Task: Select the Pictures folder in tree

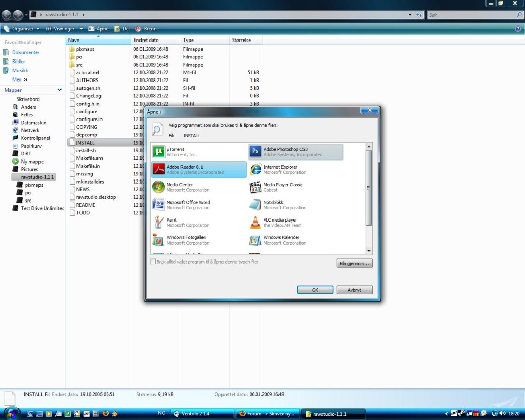Action: [x=29, y=169]
